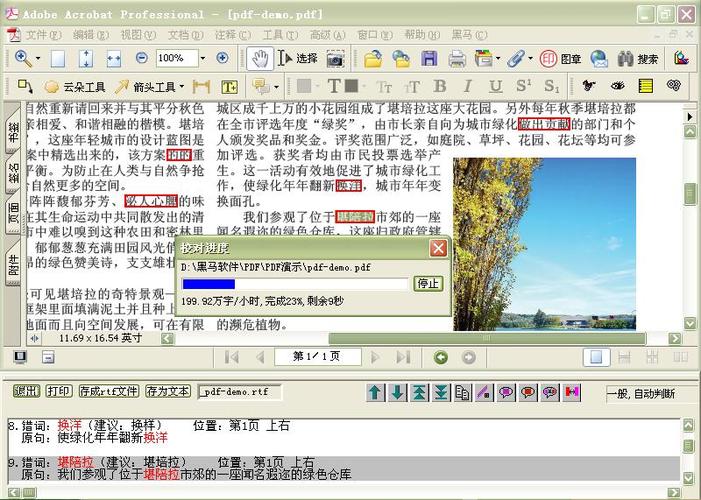Toggle subscript S formatting
Screen dimensions: 701x500
[551, 86]
